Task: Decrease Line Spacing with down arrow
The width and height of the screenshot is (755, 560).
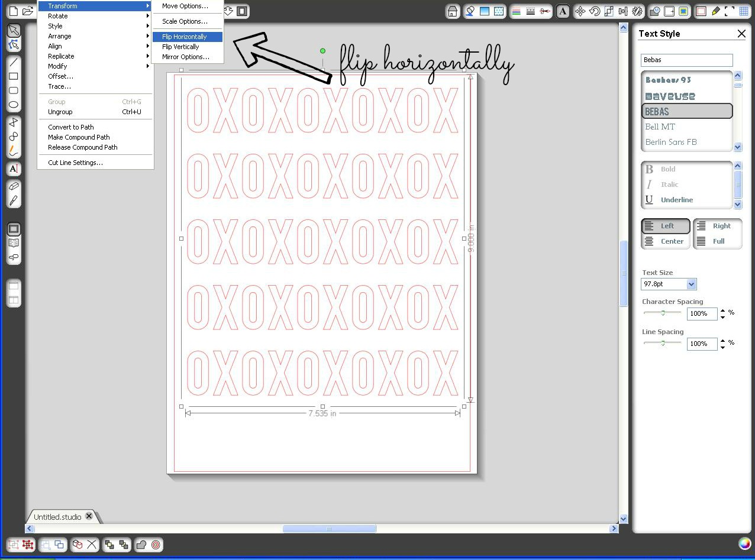Action: click(723, 347)
